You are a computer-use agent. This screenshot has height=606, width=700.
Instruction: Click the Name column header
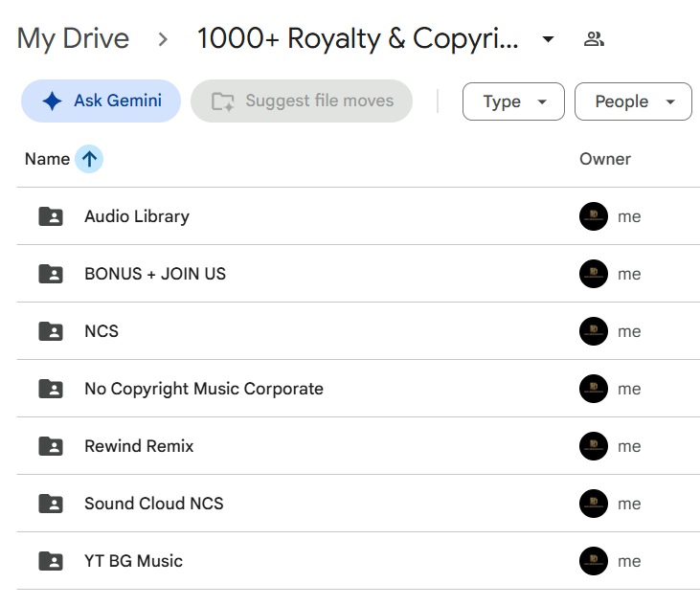47,159
